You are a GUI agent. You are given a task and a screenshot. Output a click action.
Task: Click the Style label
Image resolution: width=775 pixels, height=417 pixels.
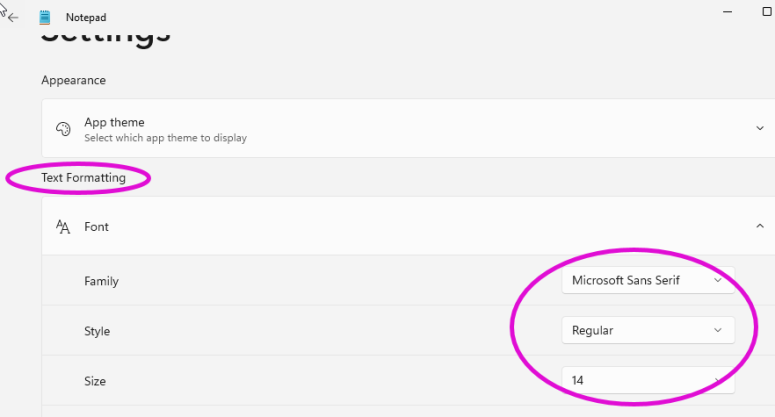97,331
